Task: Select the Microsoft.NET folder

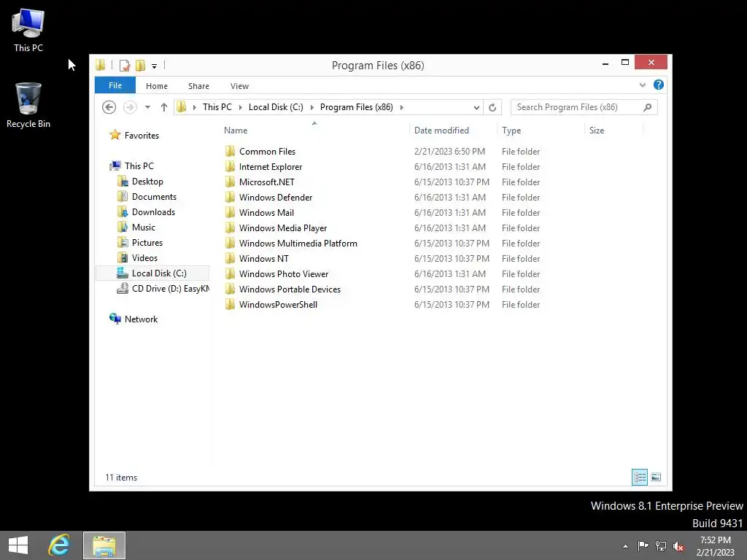Action: pos(267,182)
